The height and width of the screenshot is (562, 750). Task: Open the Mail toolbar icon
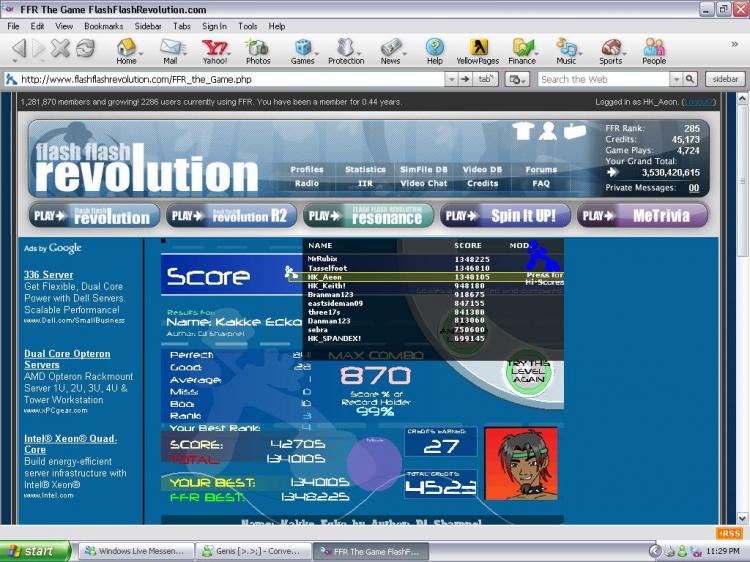(170, 51)
